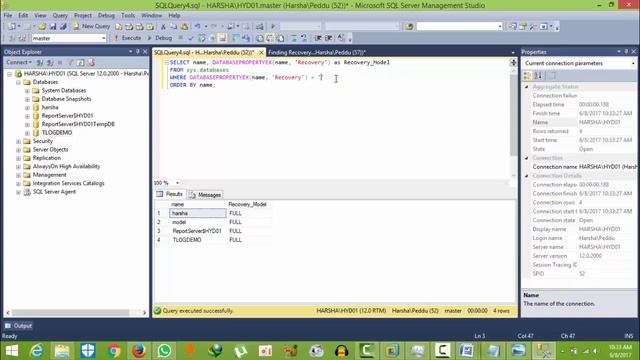Viewport: 640px width, 360px height.
Task: Click the Uncomment selected lines icon
Action: [304, 38]
